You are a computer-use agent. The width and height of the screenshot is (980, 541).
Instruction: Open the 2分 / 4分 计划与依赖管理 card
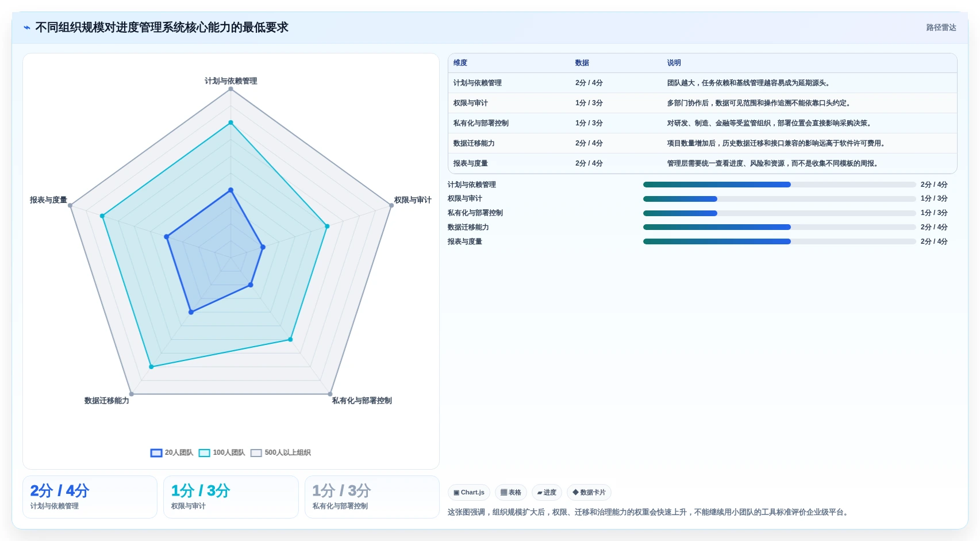tap(90, 497)
